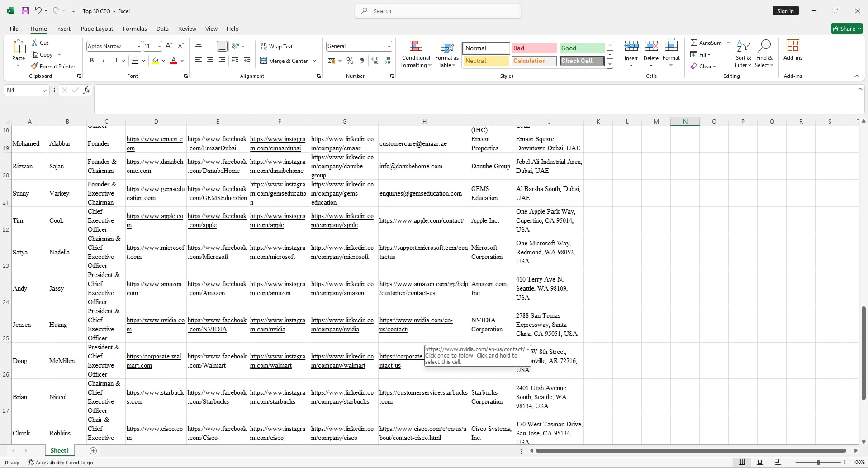
Task: Apply the Good cell style
Action: coord(582,48)
